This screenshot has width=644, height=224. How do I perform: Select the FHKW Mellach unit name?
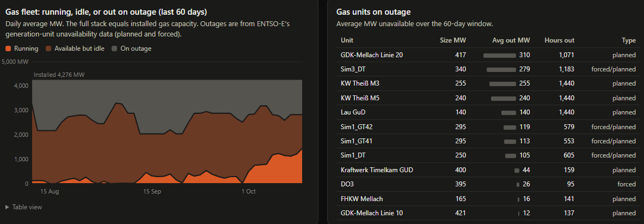coord(362,199)
